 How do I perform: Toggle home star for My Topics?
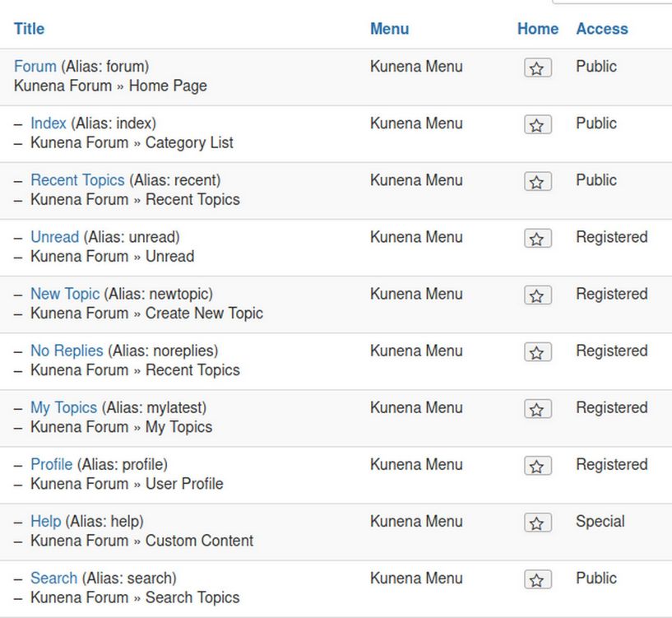click(537, 409)
